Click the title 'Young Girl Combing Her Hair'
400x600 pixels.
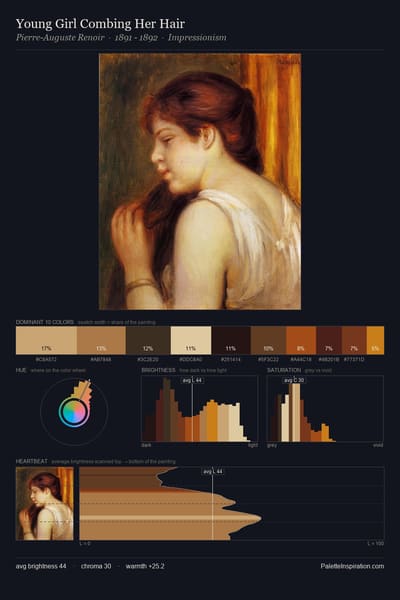tap(100, 24)
